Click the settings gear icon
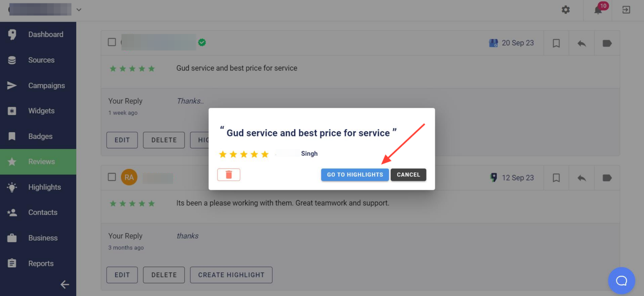Viewport: 644px width, 296px height. [566, 10]
